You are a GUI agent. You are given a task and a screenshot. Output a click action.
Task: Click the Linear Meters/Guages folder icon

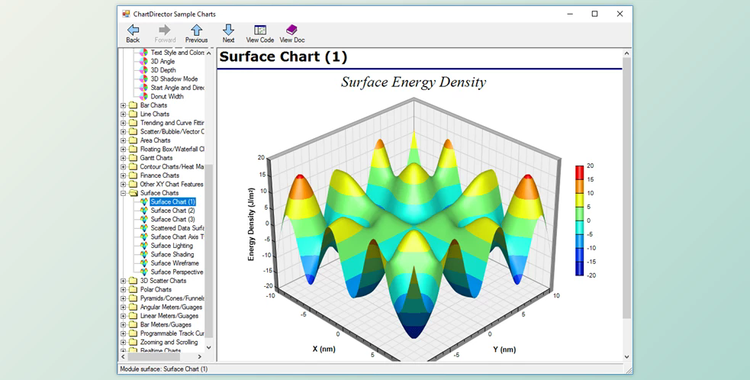132,316
